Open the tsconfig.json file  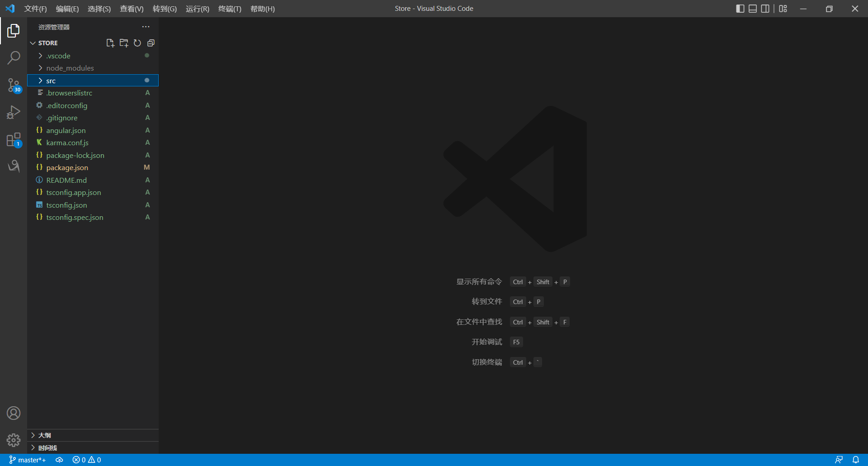93,205
